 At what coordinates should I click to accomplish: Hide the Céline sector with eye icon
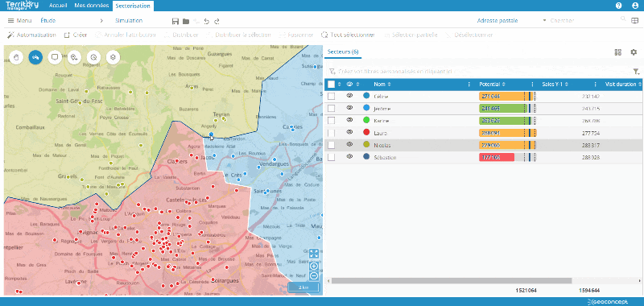[350, 96]
